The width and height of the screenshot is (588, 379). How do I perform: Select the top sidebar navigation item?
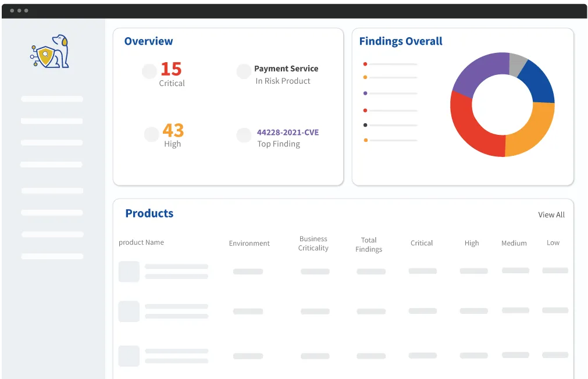[52, 99]
